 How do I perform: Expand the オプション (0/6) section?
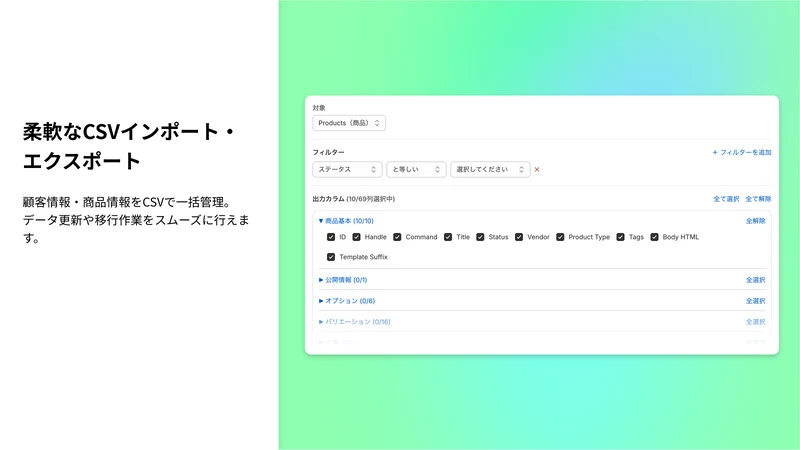tap(347, 301)
